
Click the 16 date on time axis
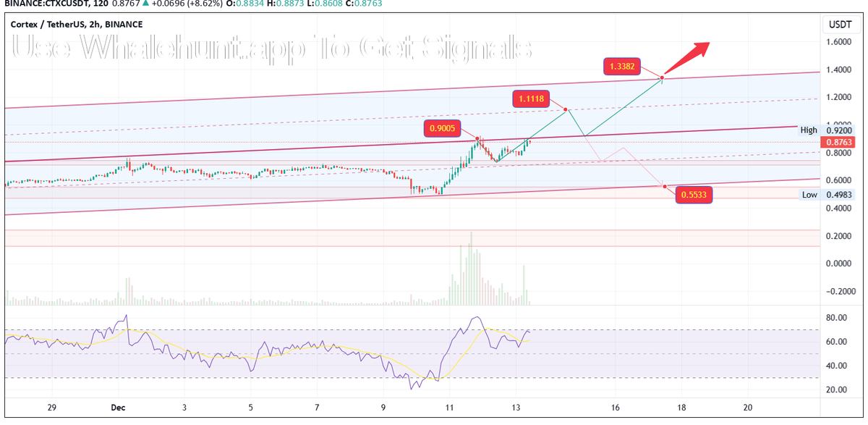click(x=615, y=407)
